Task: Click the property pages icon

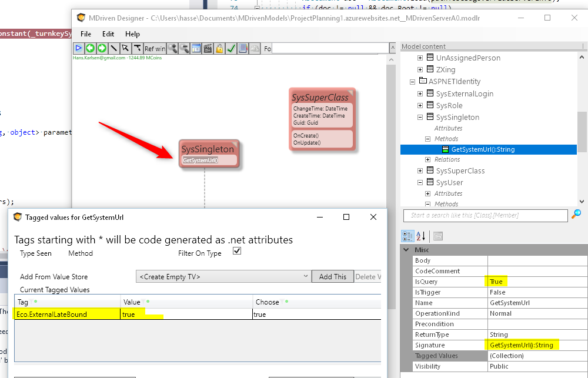Action: [437, 236]
